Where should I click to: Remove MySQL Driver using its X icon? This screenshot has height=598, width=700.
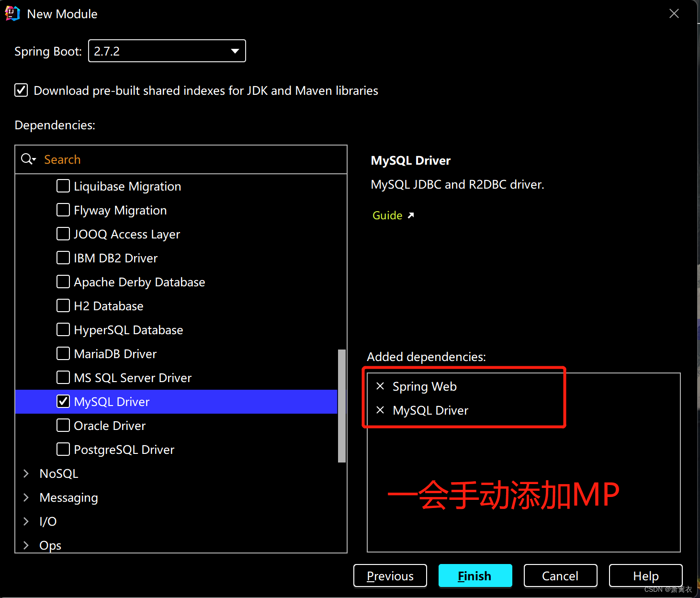(x=380, y=410)
